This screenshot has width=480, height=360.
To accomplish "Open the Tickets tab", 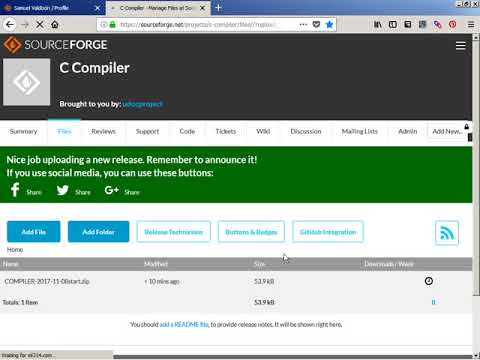I will coord(226,131).
